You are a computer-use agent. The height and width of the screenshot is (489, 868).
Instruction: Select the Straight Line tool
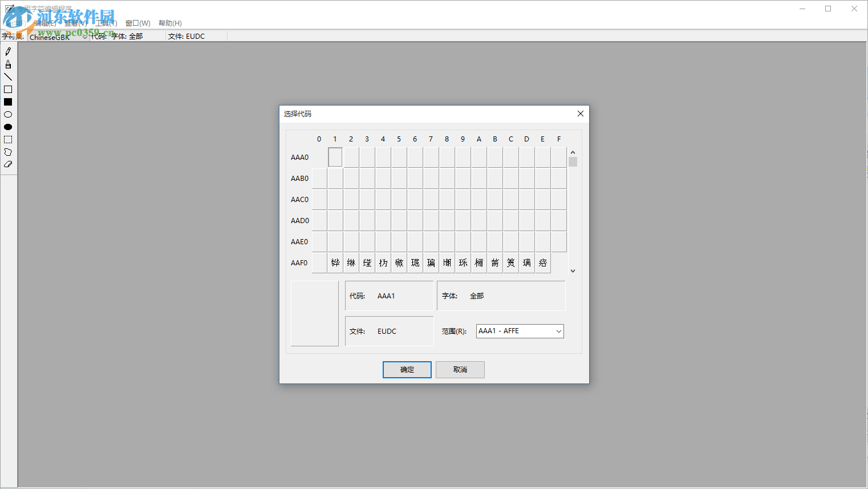8,77
